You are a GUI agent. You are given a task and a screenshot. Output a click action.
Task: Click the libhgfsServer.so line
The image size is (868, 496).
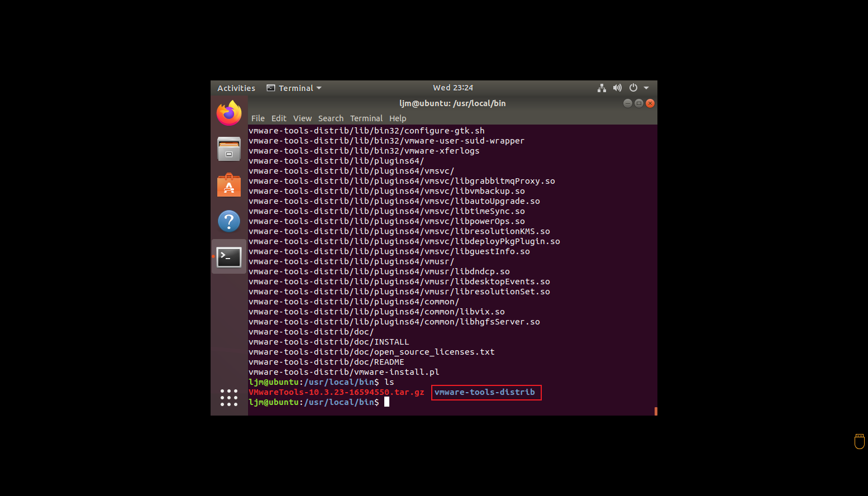point(394,322)
